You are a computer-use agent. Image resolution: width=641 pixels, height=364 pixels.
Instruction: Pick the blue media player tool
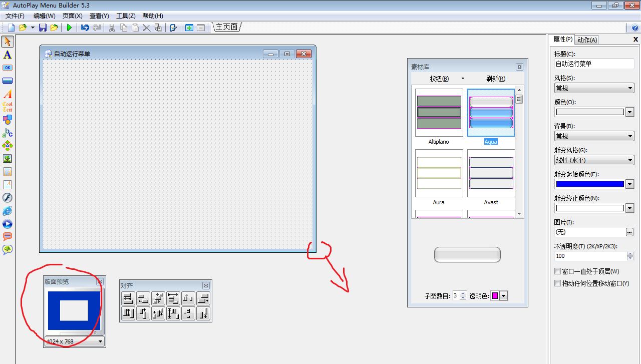tap(8, 224)
